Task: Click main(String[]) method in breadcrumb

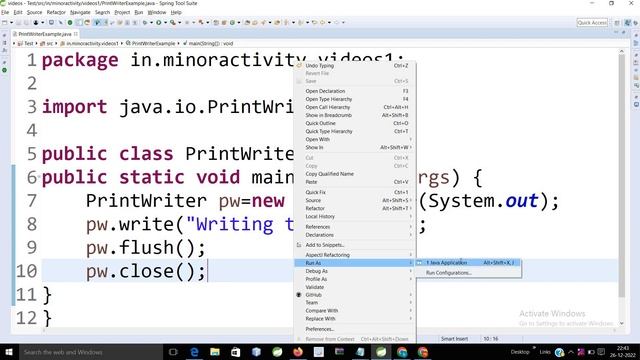Action: coord(208,43)
